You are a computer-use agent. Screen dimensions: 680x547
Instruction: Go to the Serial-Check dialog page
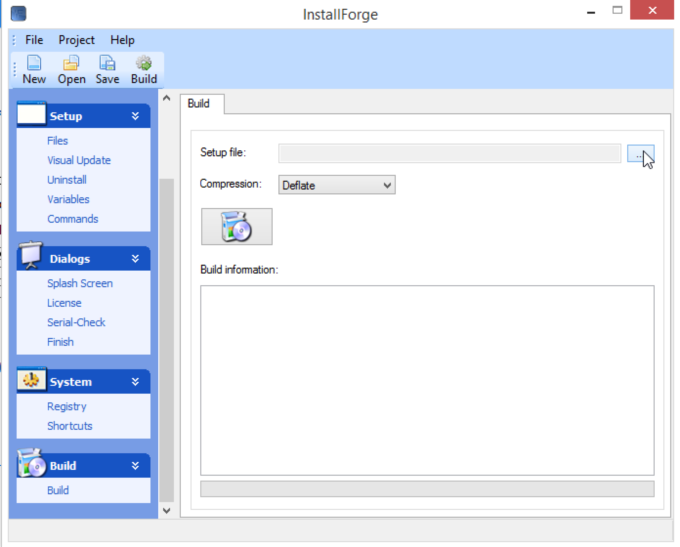(76, 322)
